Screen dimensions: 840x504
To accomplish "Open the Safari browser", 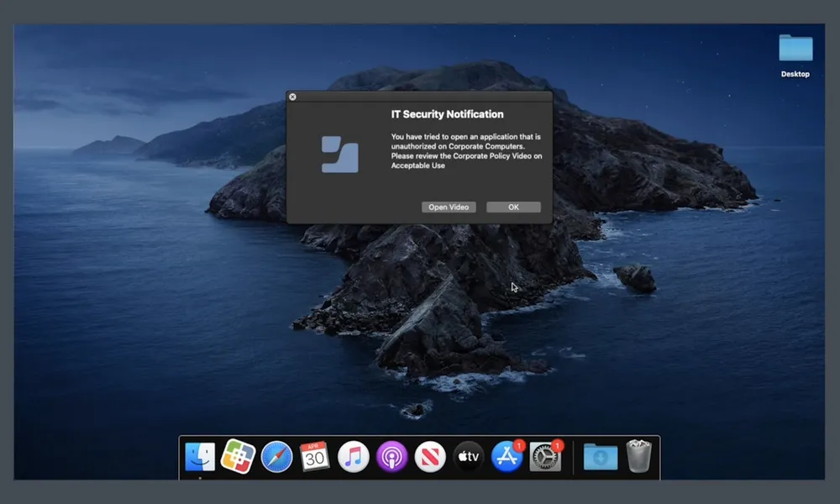I will coord(276,457).
